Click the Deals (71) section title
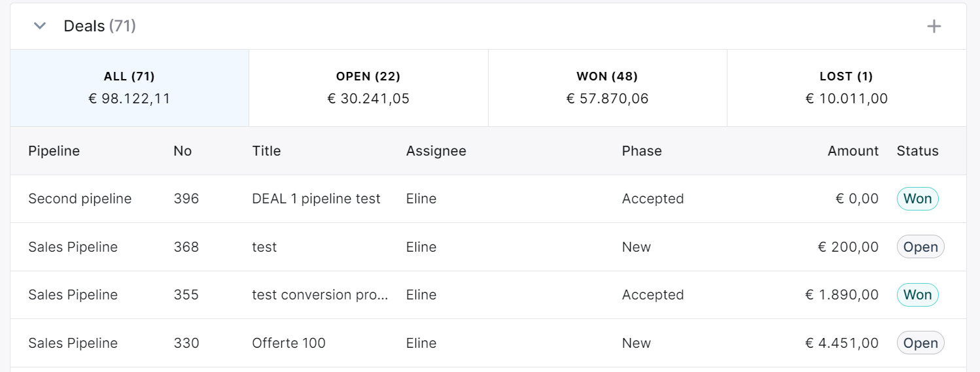980x372 pixels. tap(99, 26)
